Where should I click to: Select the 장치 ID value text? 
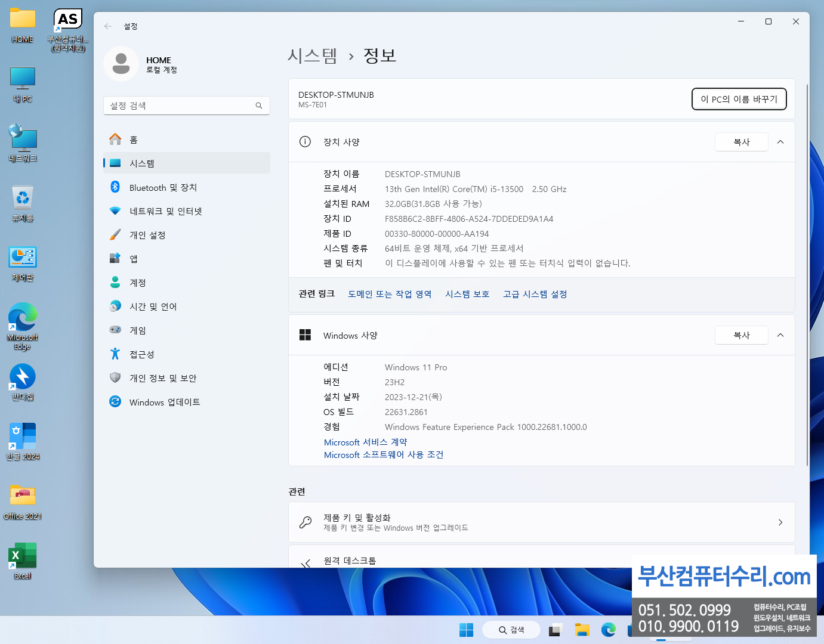[469, 219]
